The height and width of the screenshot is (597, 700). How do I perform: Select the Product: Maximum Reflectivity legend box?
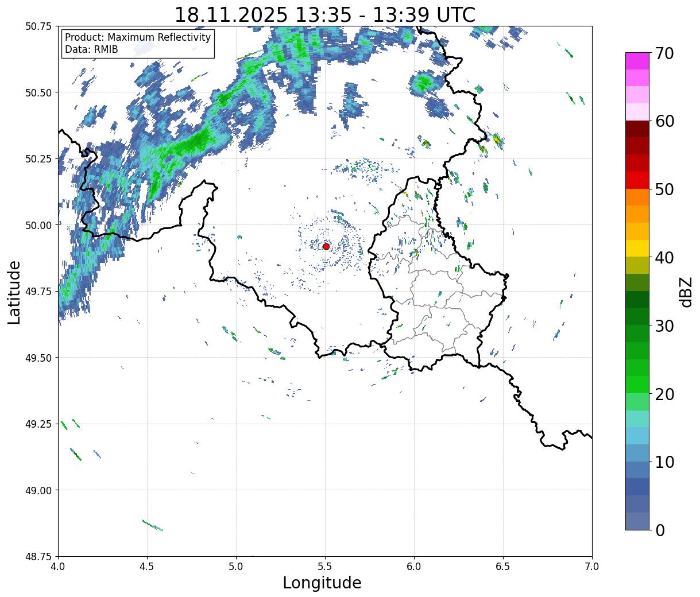click(138, 44)
